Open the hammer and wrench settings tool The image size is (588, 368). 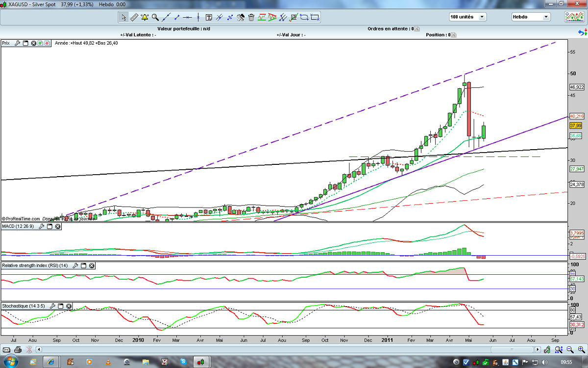coord(241,17)
